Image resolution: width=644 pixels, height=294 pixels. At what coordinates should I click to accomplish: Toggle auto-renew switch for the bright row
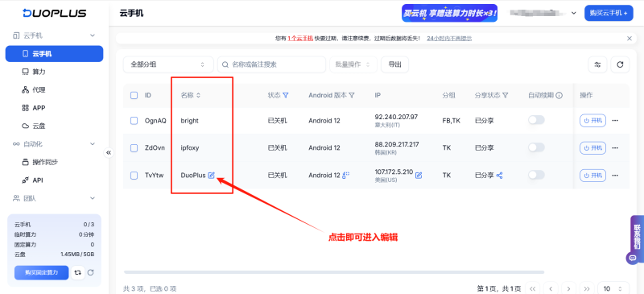click(536, 120)
